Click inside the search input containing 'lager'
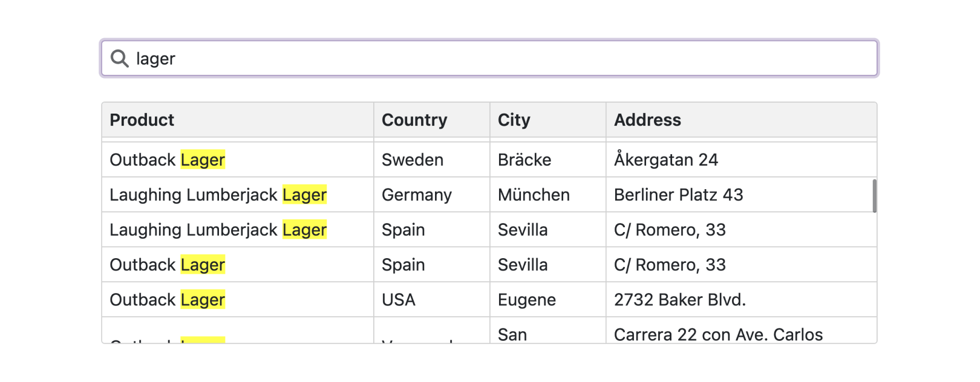980x382 pixels. click(423, 59)
